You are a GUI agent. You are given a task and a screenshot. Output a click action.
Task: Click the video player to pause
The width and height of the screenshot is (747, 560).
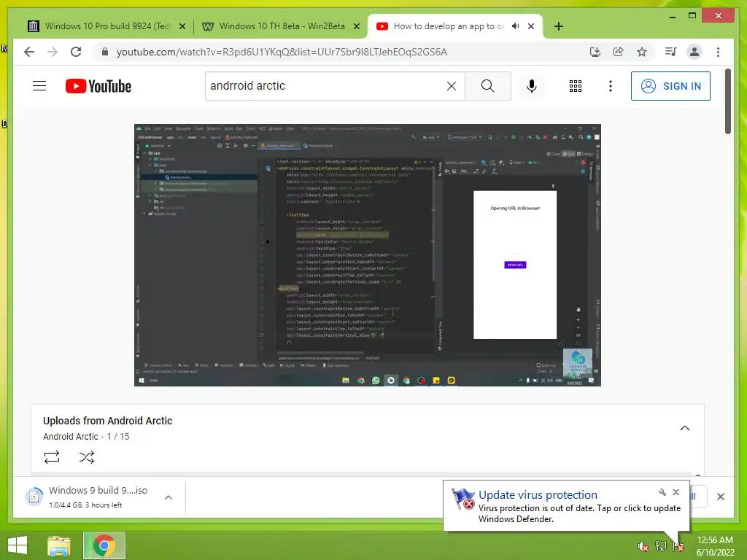point(368,254)
